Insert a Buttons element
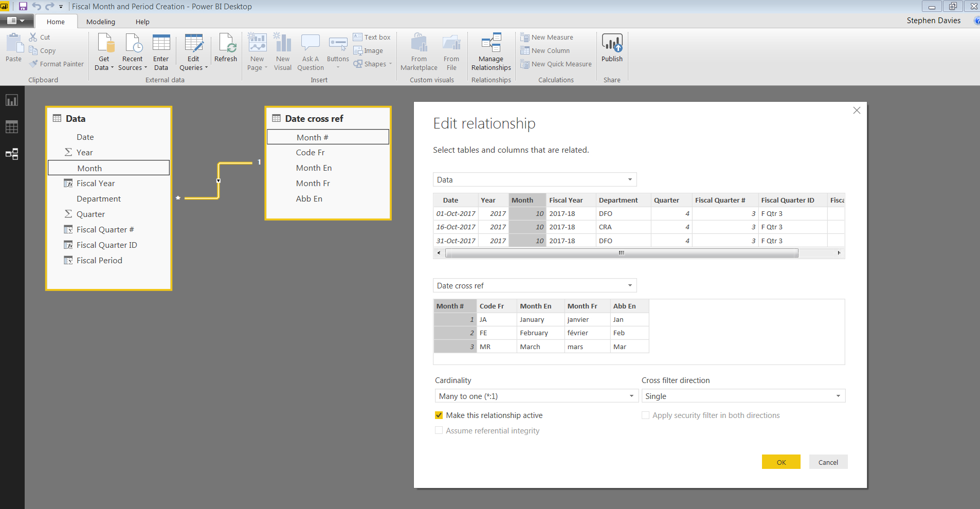Viewport: 980px width, 509px height. pos(338,52)
